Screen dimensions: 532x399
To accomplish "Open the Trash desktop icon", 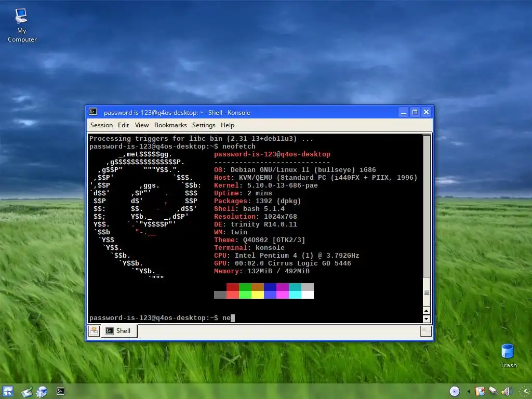I will click(x=508, y=355).
